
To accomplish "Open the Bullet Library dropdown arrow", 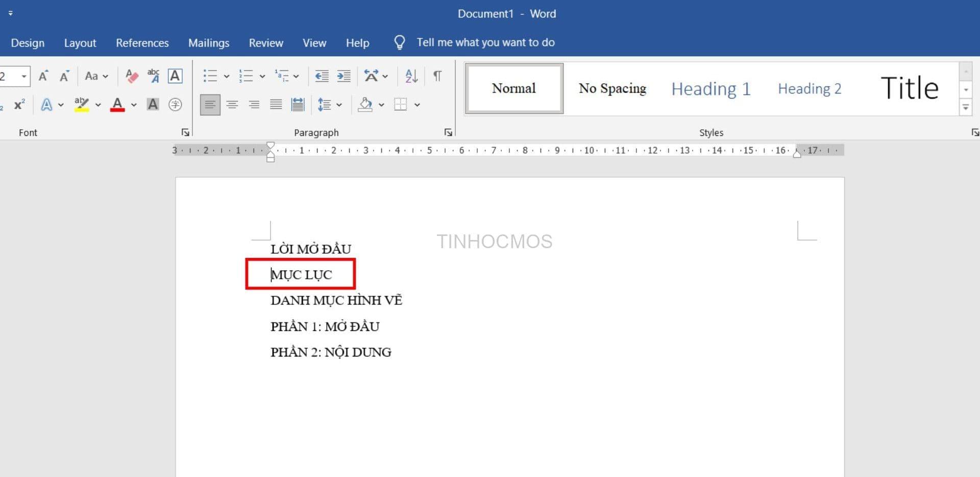I will click(227, 76).
